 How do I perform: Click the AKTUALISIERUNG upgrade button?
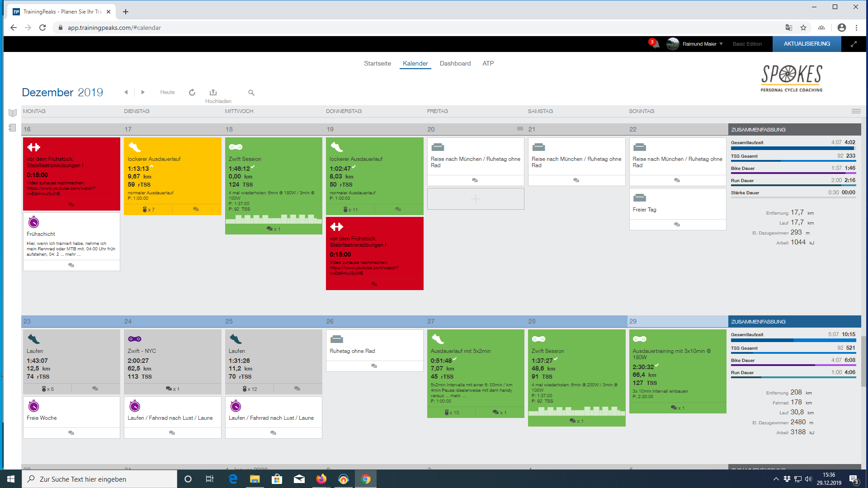(x=807, y=44)
